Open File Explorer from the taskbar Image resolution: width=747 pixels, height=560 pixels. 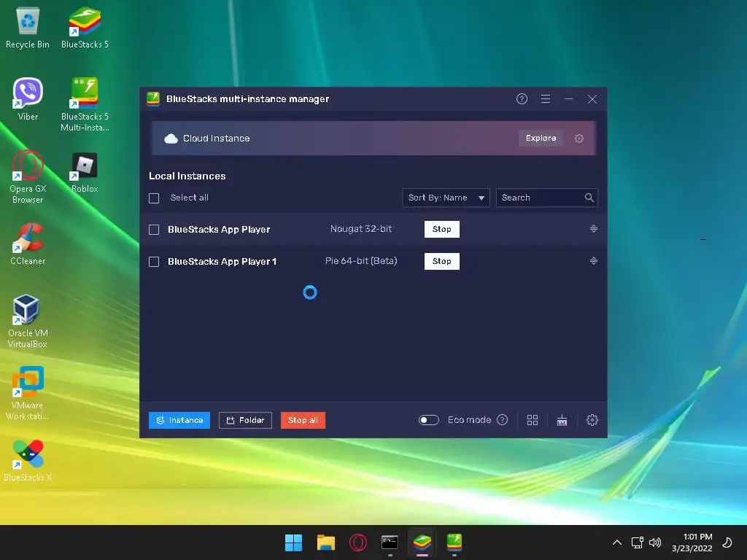(x=326, y=542)
